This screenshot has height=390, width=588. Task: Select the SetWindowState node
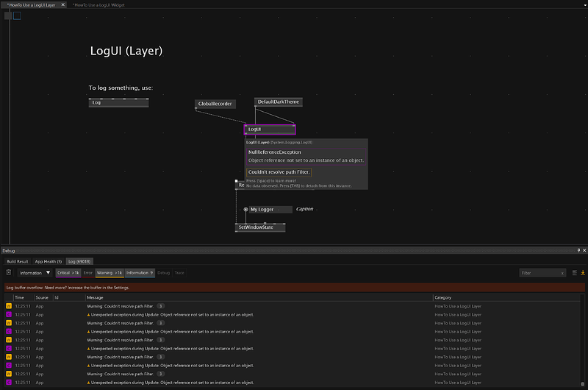tap(260, 227)
